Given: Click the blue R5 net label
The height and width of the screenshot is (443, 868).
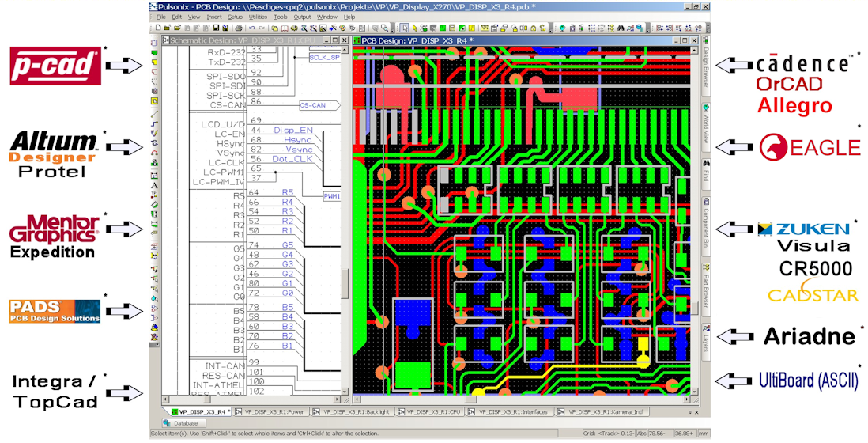Looking at the screenshot, I should click(x=287, y=193).
